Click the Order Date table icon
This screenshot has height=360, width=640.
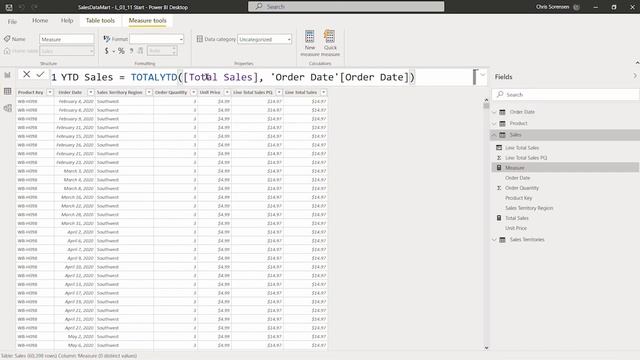502,112
